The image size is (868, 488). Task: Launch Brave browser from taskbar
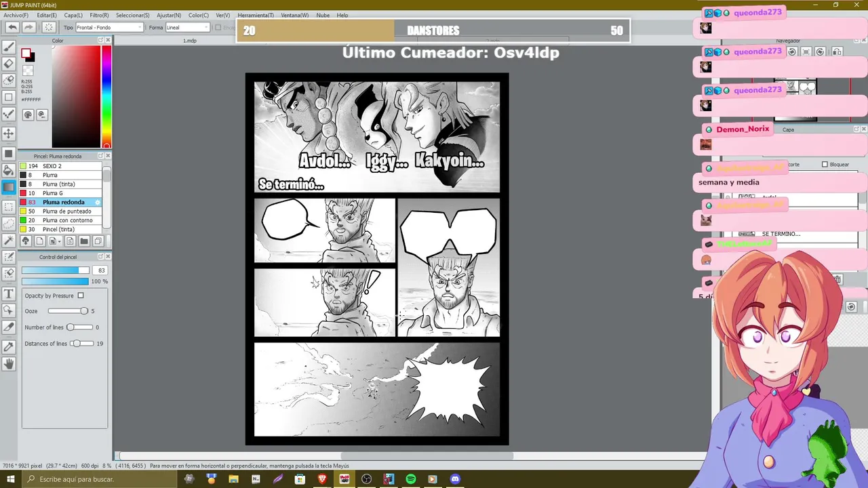[322, 479]
